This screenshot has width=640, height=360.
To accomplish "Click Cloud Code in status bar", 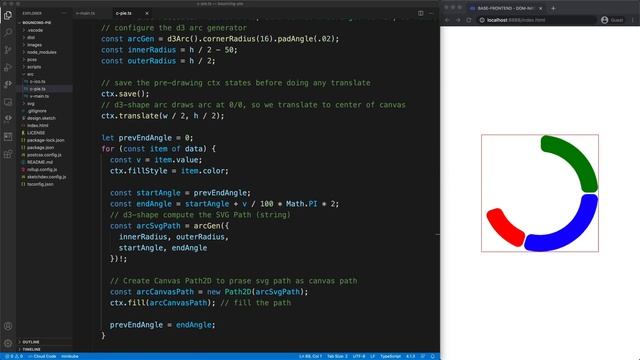I will coord(42,356).
